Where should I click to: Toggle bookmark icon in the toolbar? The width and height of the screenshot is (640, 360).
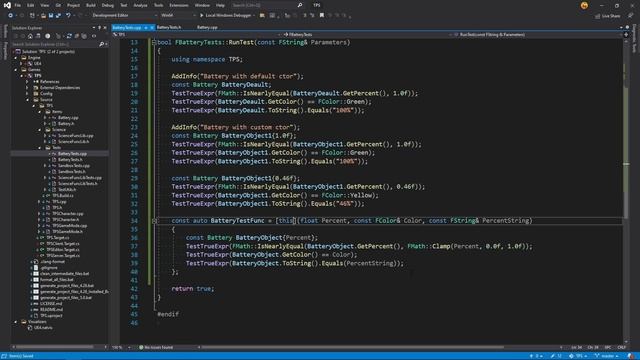(322, 16)
